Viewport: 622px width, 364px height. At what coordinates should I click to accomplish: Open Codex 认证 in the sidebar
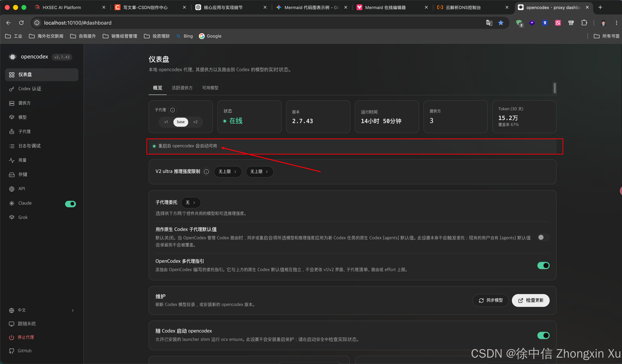42,89
